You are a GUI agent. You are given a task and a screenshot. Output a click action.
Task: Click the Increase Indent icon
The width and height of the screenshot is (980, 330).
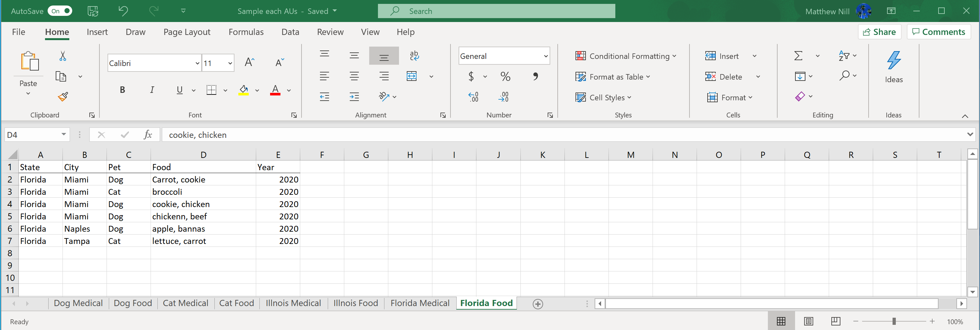click(x=354, y=97)
